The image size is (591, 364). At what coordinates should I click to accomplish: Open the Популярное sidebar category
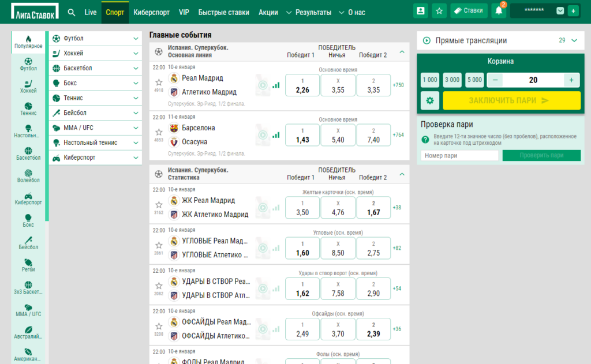(28, 42)
